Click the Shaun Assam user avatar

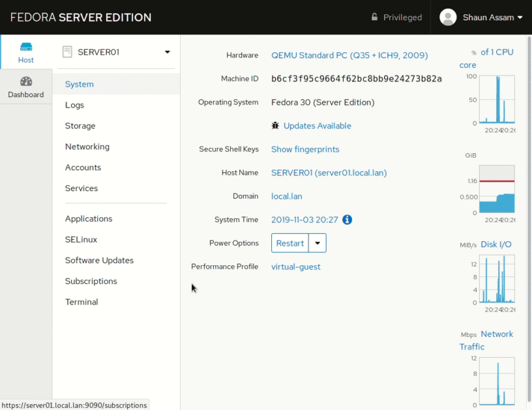pos(448,18)
